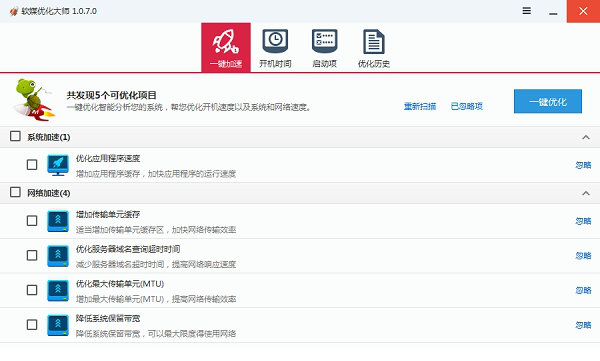The height and width of the screenshot is (361, 600).
Task: Click description 降低系统保留带宽，可以最大限度得使用网络
Action: point(156,334)
